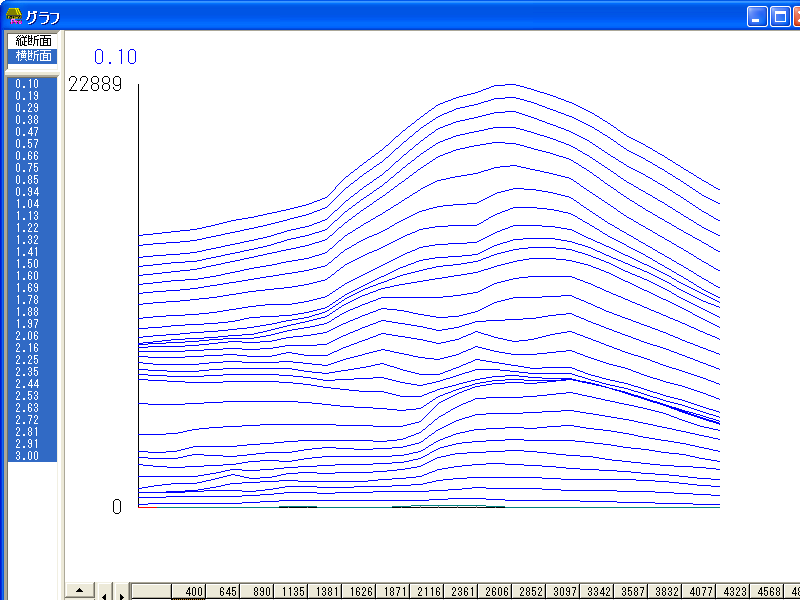Select the 縦断面 list item
800x600 pixels.
click(33, 41)
